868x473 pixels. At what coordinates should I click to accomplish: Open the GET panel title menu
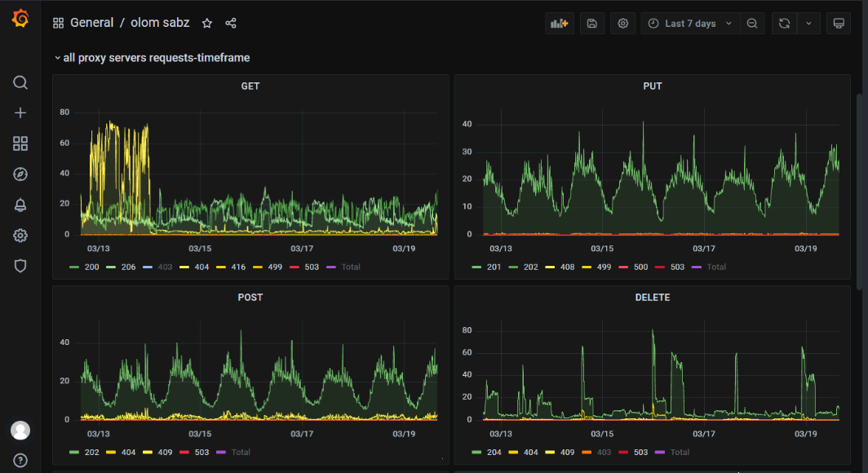tap(250, 86)
